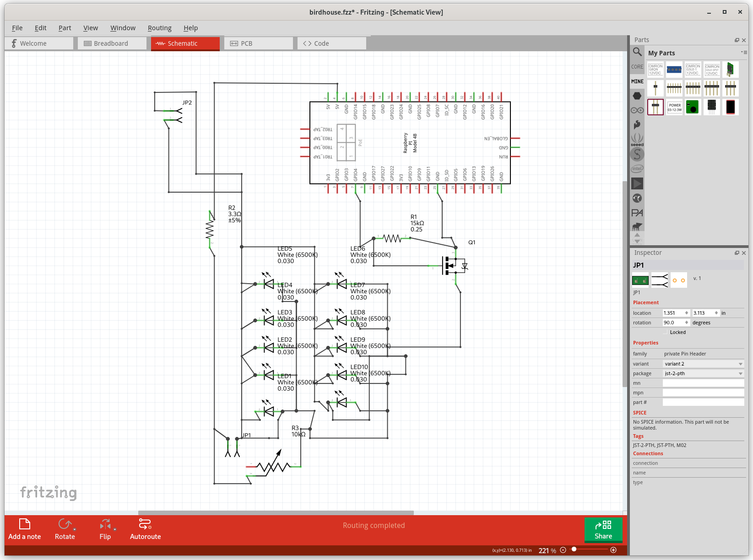
Task: Click the zoom slider handle
Action: [574, 549]
